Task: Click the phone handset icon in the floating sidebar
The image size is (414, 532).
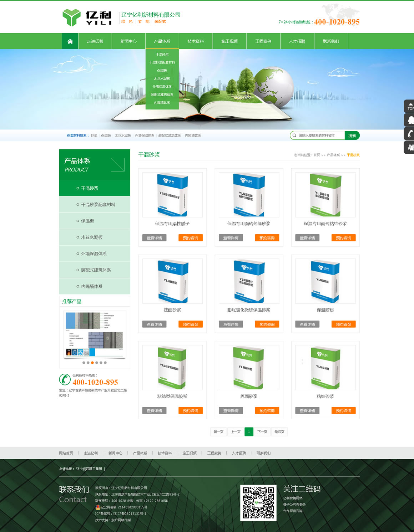Action: tap(410, 134)
